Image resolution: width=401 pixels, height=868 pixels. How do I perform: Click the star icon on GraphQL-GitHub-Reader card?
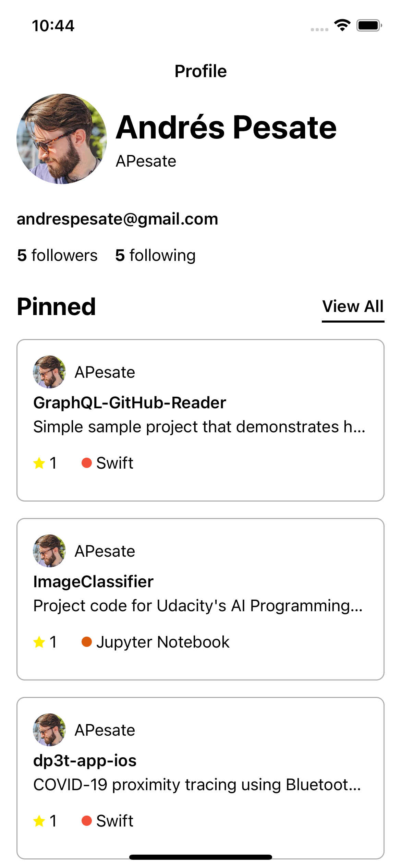pos(39,463)
